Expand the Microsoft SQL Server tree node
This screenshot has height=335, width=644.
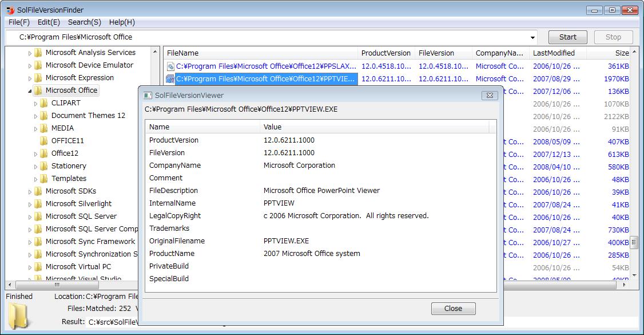[x=30, y=217]
